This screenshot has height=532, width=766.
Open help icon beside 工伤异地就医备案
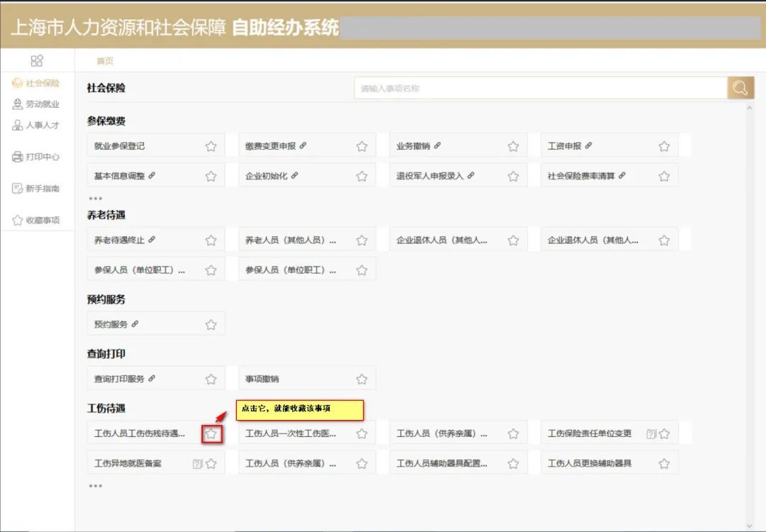point(197,464)
